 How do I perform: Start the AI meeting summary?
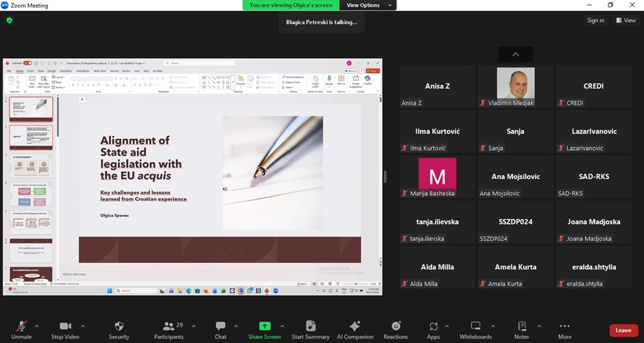point(310,327)
